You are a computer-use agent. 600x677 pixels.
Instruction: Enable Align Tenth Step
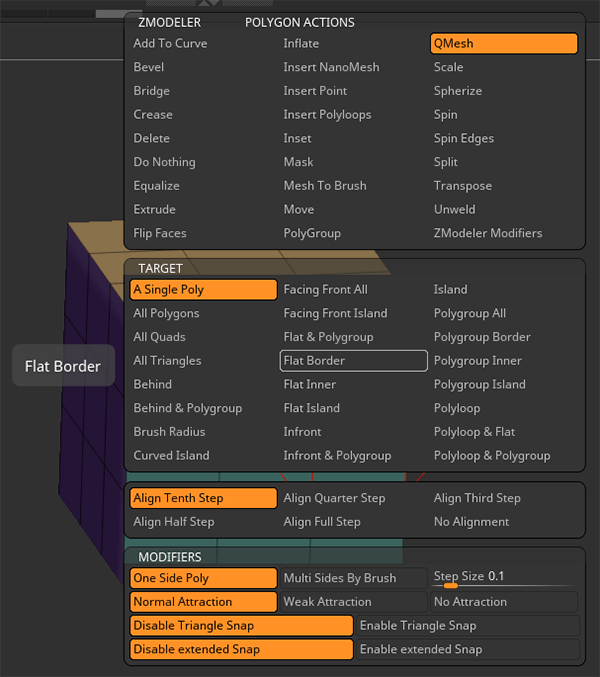click(203, 498)
